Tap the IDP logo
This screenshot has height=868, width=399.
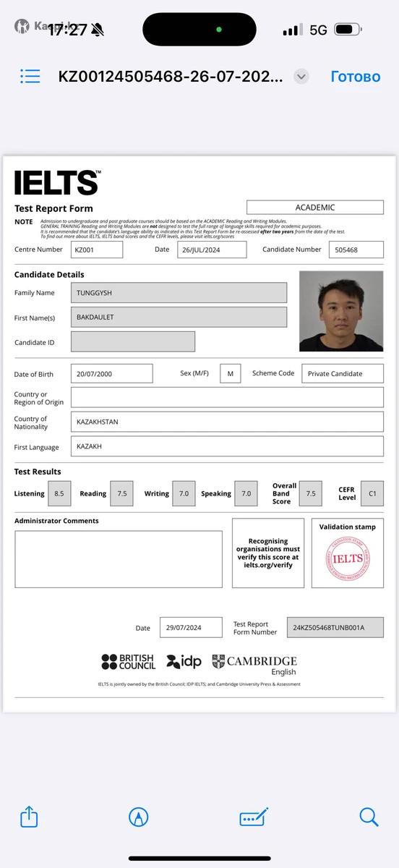tap(184, 662)
